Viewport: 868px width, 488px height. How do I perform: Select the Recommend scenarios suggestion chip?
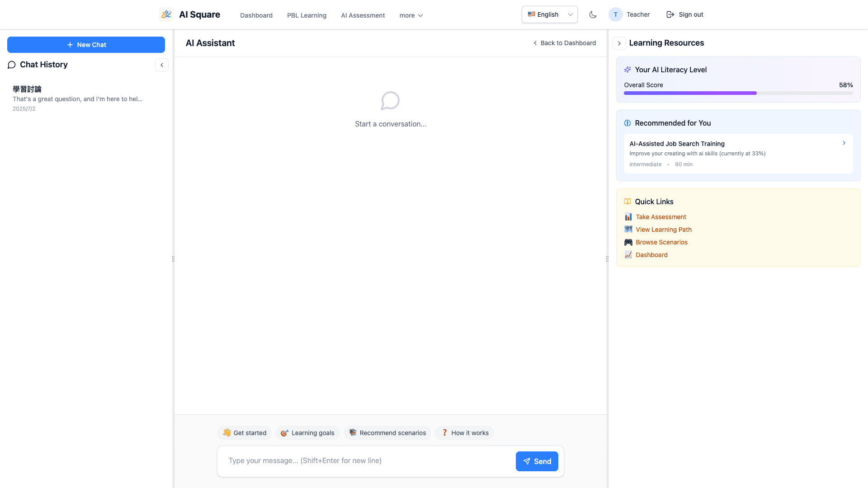(x=387, y=433)
